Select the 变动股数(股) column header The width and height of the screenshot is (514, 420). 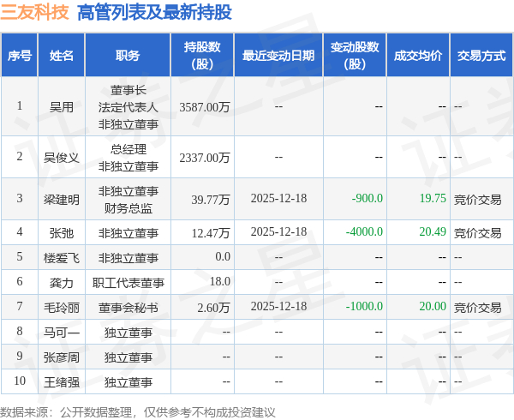(355, 56)
